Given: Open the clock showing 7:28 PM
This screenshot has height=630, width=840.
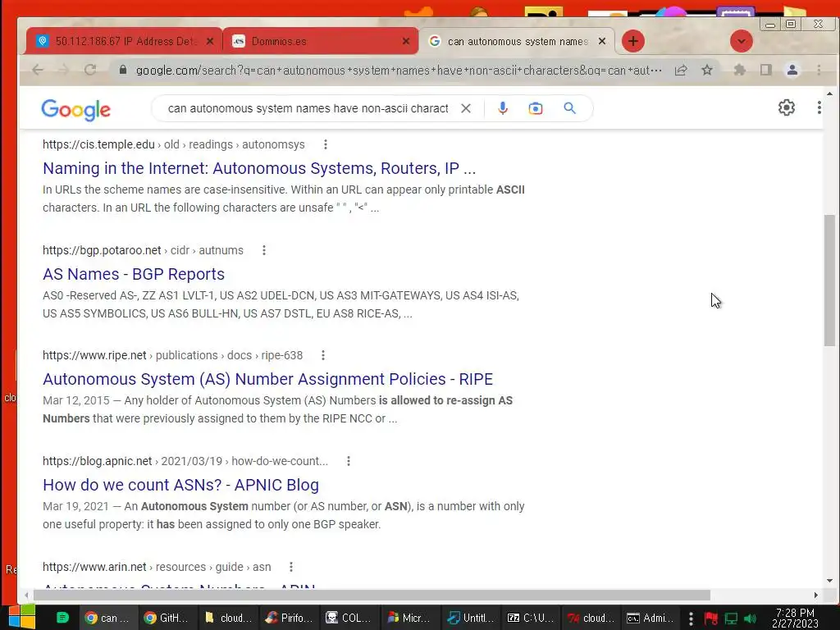Looking at the screenshot, I should tap(796, 619).
